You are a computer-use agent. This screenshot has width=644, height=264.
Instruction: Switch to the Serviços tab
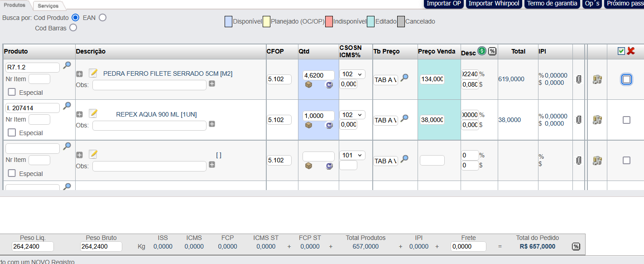[x=48, y=6]
